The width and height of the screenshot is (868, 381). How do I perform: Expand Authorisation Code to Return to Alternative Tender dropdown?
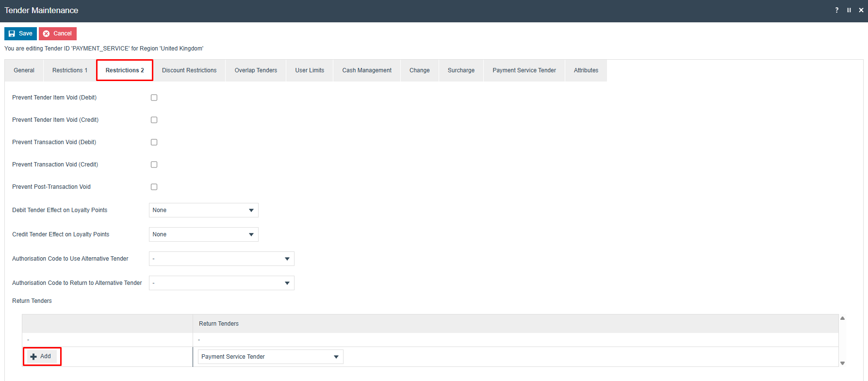point(221,283)
